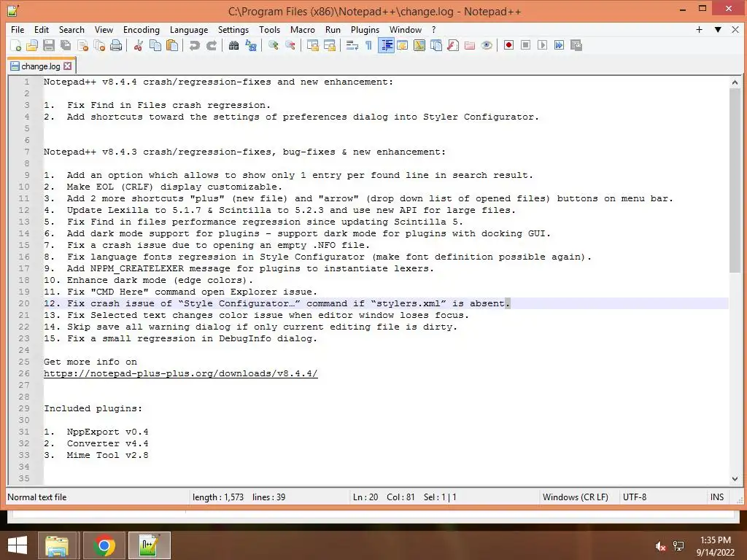Click the Undo arrow icon
Screen dimensions: 747x560
click(194, 45)
